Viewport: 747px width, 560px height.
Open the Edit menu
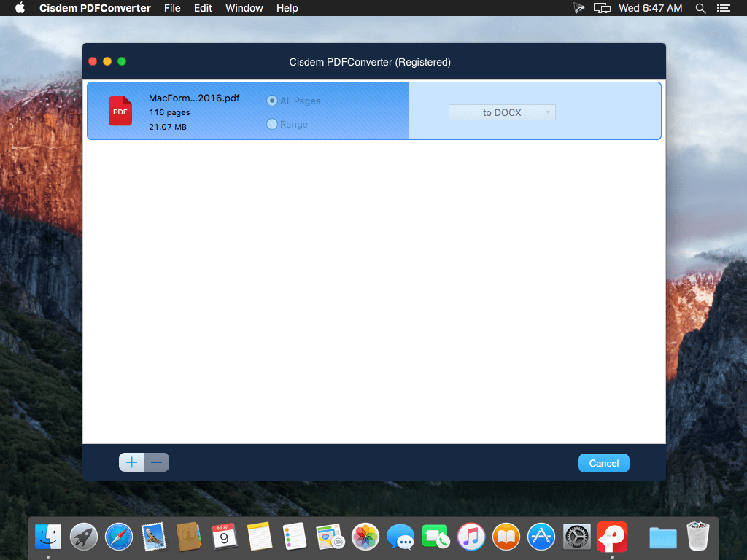(x=203, y=8)
